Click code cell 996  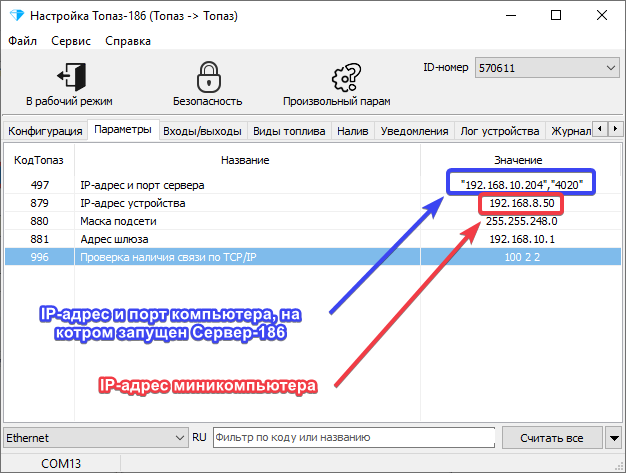[40, 257]
